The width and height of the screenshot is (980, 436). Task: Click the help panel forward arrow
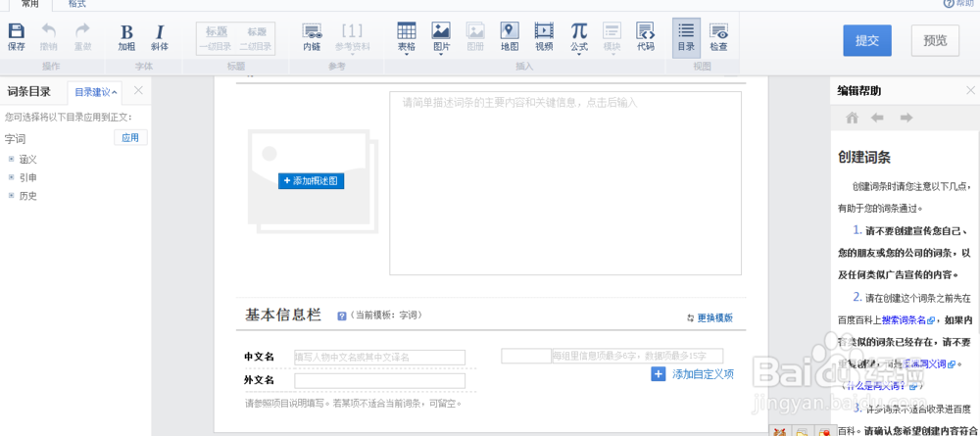coord(906,118)
